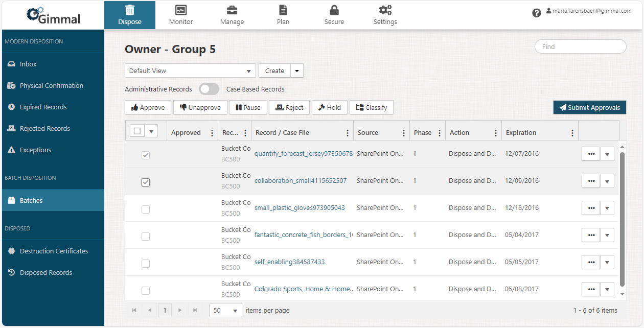Open Expiration column options menu icon
Screen dimensions: 644x328
[x=572, y=133]
